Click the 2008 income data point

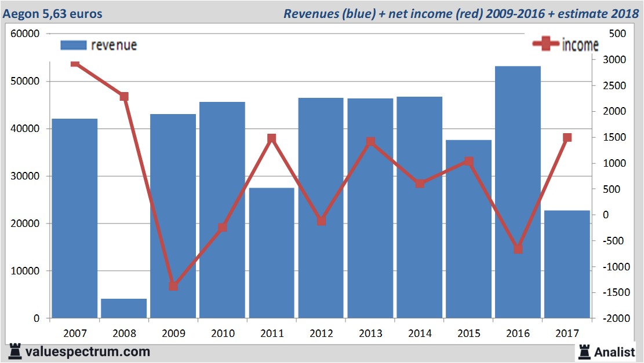[x=124, y=96]
